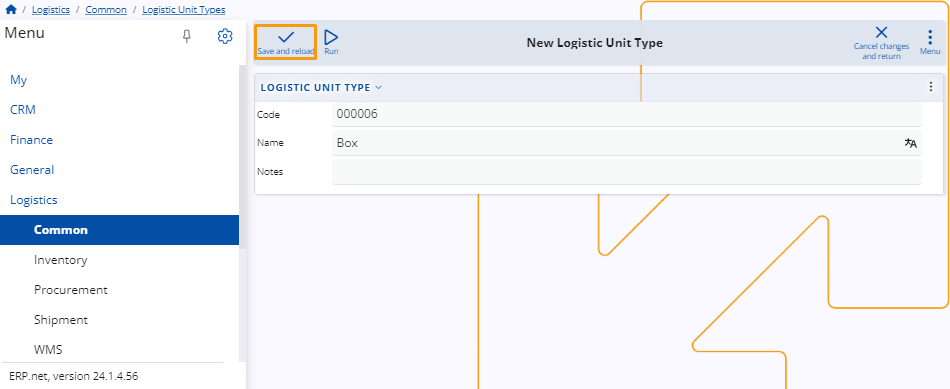Open the Common breadcrumb link

pyautogui.click(x=106, y=10)
